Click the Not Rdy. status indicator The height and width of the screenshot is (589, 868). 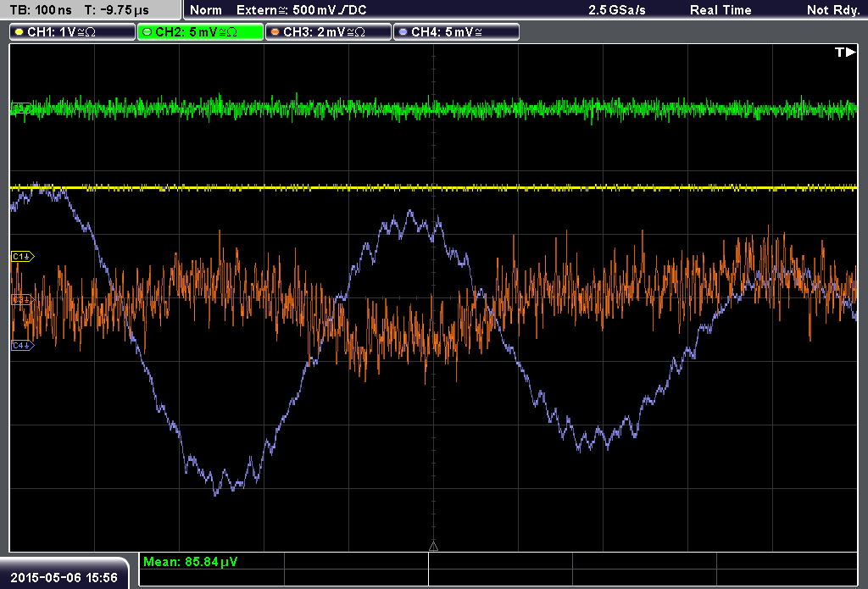point(833,10)
